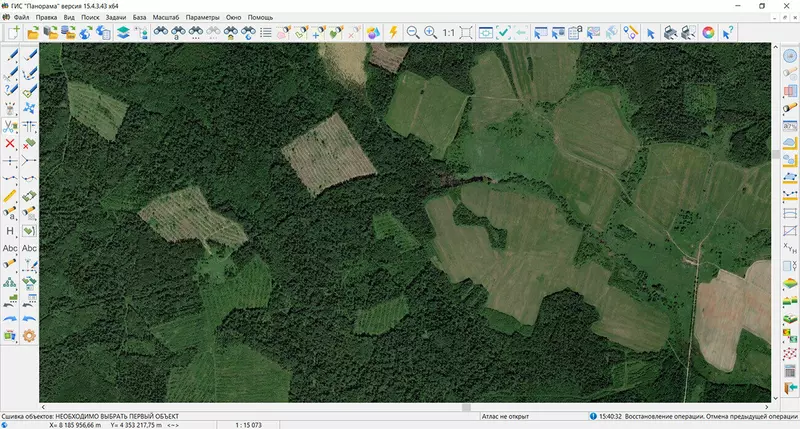The width and height of the screenshot is (800, 429).
Task: Open the color wheel palette icon
Action: point(708,33)
